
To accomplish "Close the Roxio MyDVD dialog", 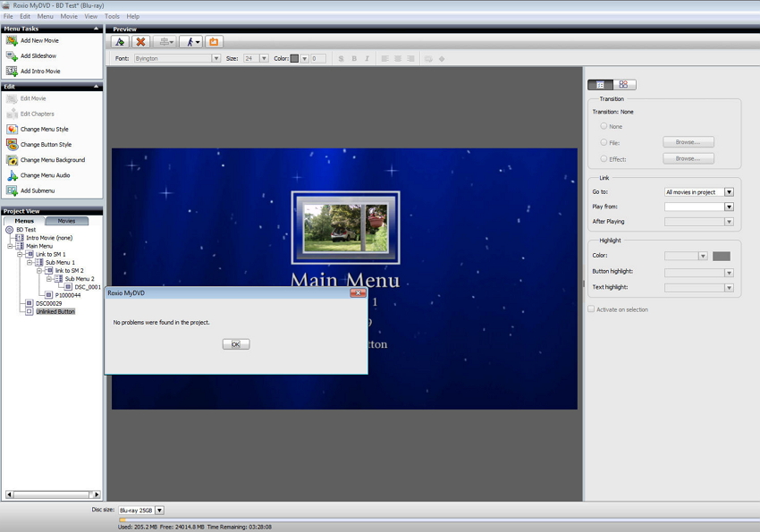I will coord(358,292).
